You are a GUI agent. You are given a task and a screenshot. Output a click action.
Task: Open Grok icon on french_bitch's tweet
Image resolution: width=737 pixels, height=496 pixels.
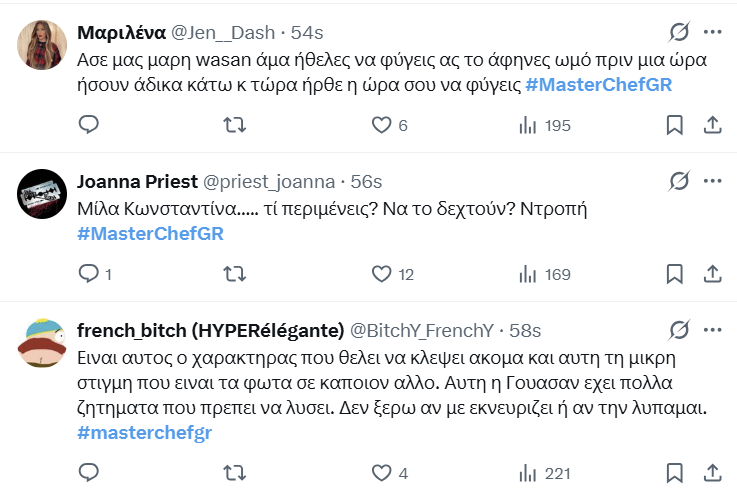click(679, 330)
